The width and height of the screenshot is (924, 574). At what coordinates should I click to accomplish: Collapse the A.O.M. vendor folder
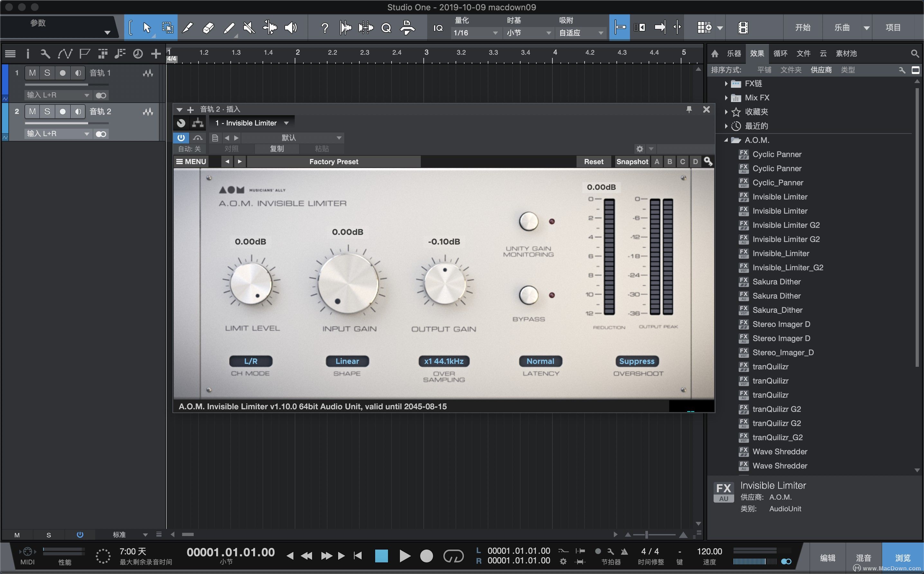click(726, 140)
